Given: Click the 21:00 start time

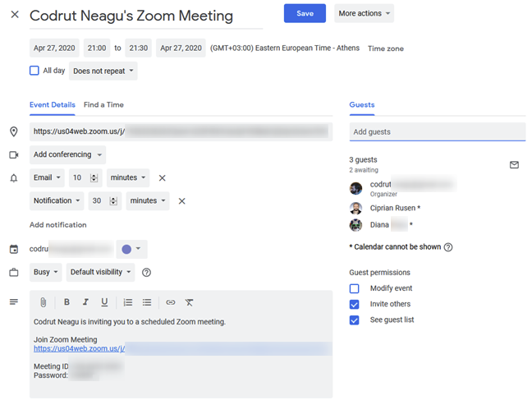Looking at the screenshot, I should [x=97, y=48].
